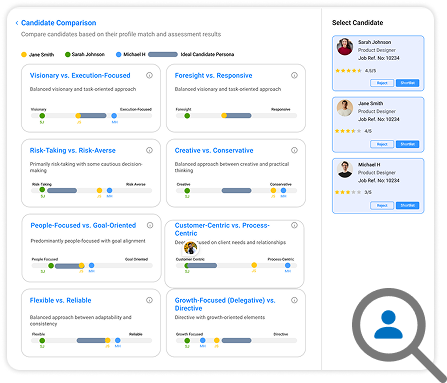This screenshot has width=447, height=383.
Task: Open info icon on Visionary vs. Execution-Focused card
Action: (149, 75)
